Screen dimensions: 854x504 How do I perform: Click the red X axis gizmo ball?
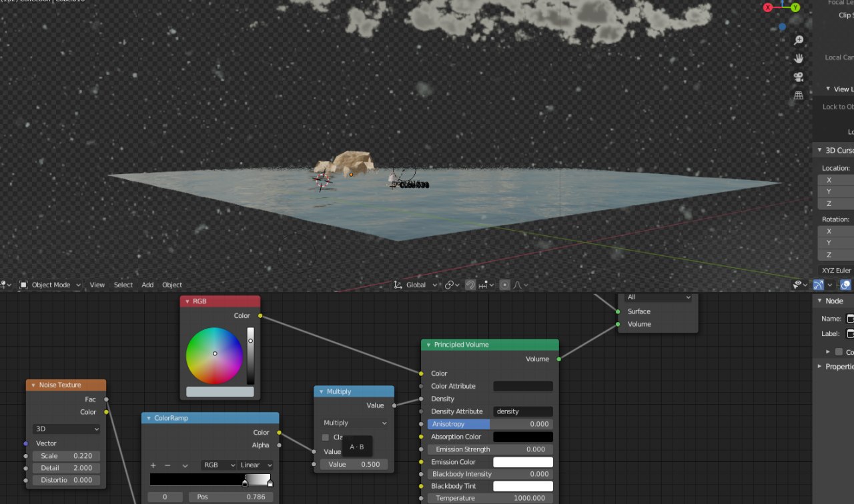click(x=768, y=7)
